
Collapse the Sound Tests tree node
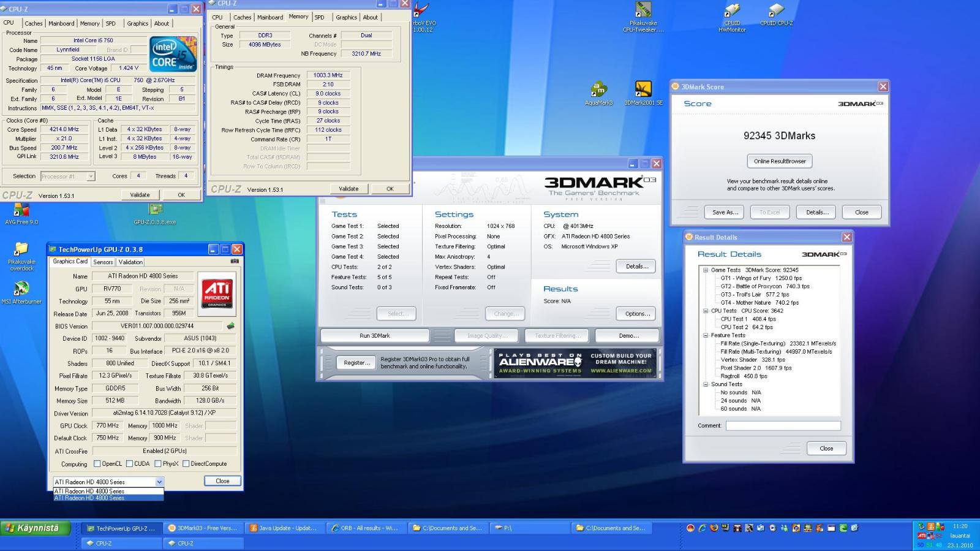(706, 384)
